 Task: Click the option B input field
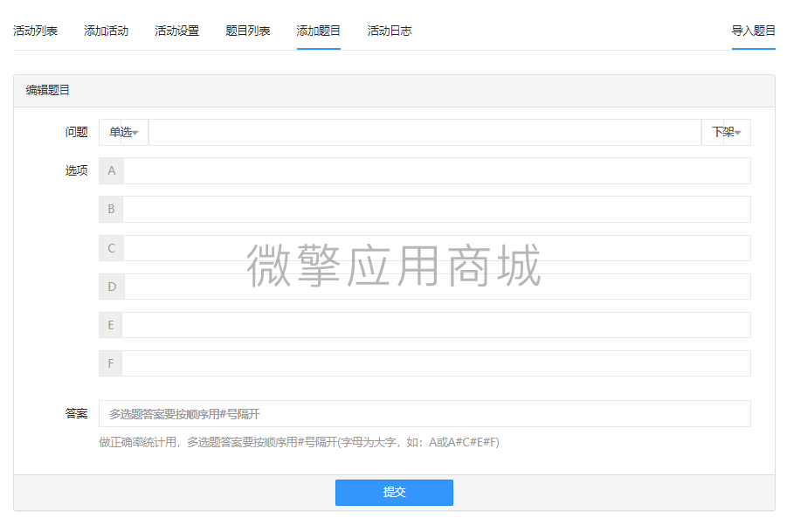437,210
